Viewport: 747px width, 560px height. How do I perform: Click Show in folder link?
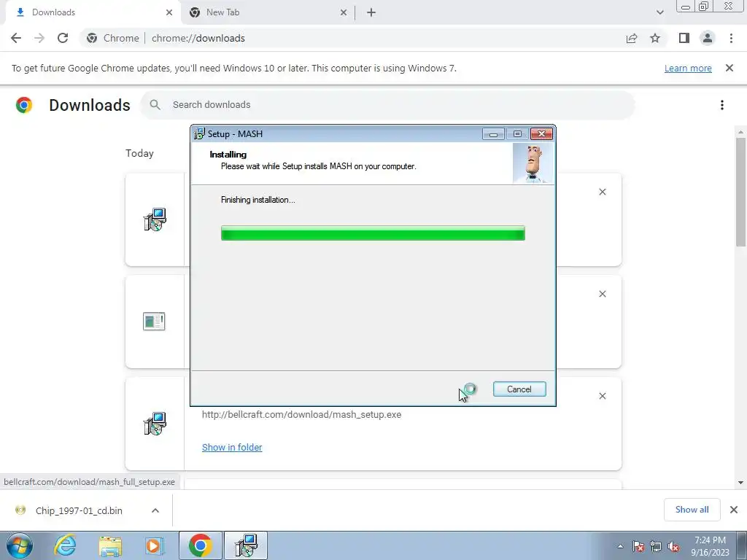point(232,447)
